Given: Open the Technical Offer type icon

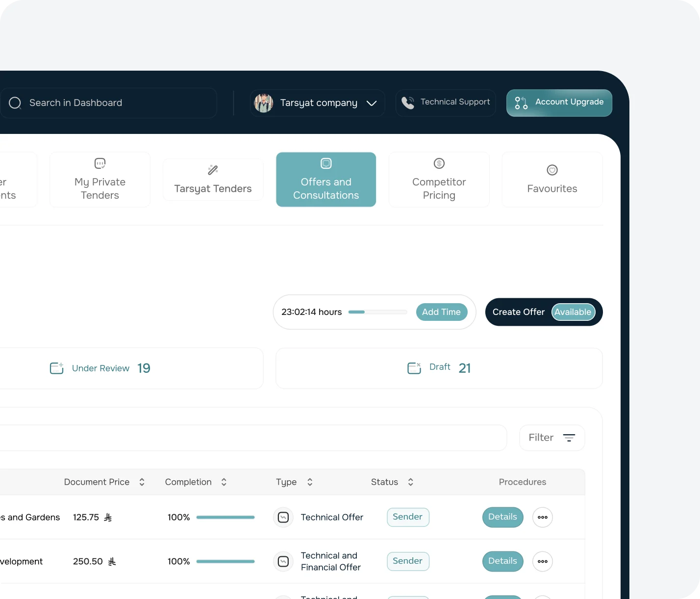Looking at the screenshot, I should 283,517.
